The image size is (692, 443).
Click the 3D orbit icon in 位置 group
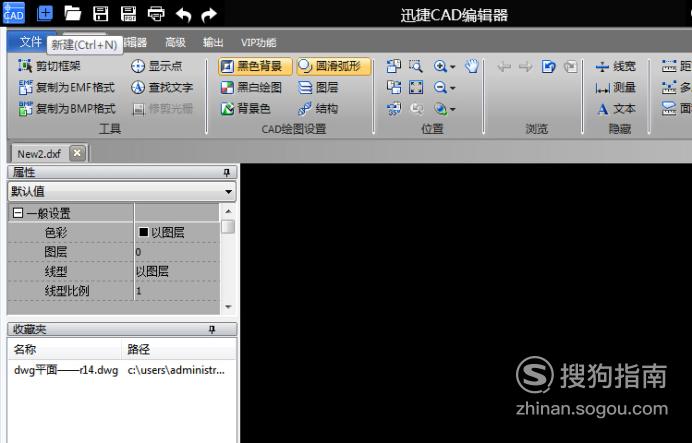click(394, 109)
